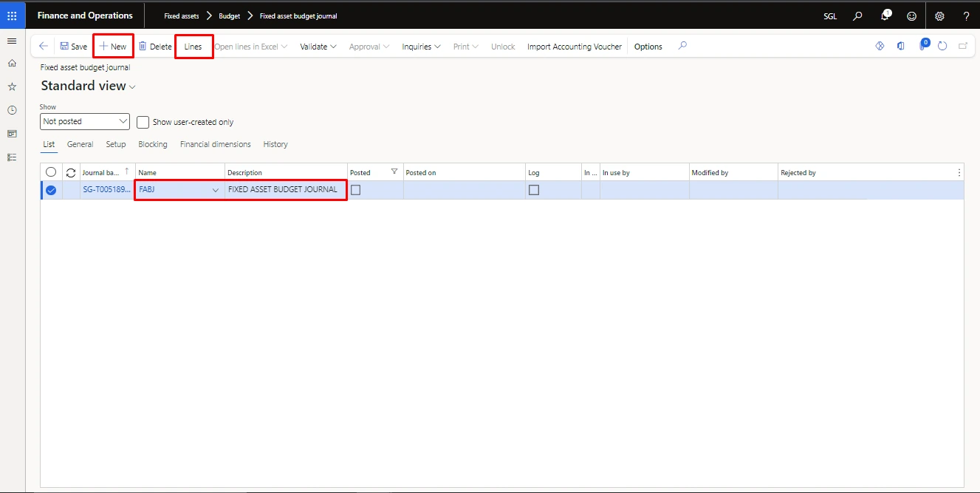The height and width of the screenshot is (493, 980).
Task: Toggle Posted checkbox for FABJ row
Action: tap(356, 190)
